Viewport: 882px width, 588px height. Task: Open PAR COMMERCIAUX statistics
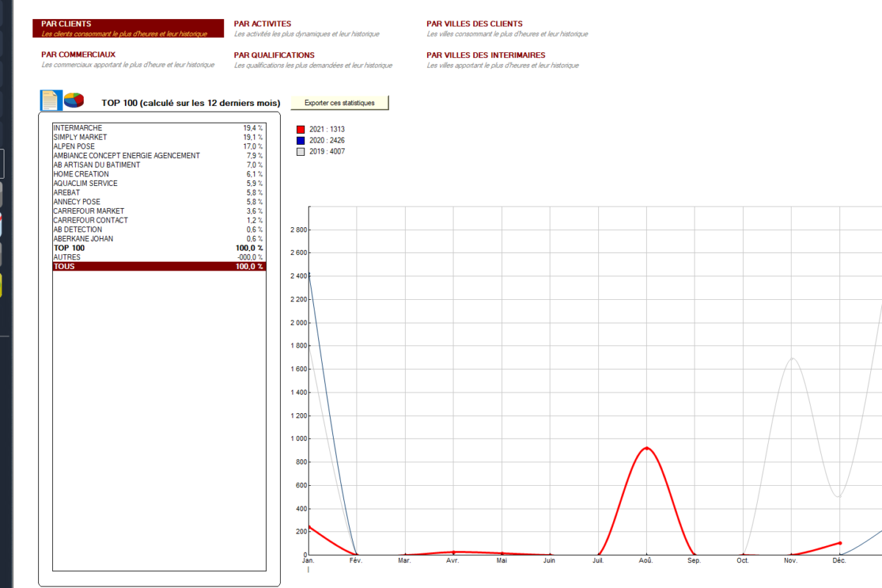[x=78, y=54]
